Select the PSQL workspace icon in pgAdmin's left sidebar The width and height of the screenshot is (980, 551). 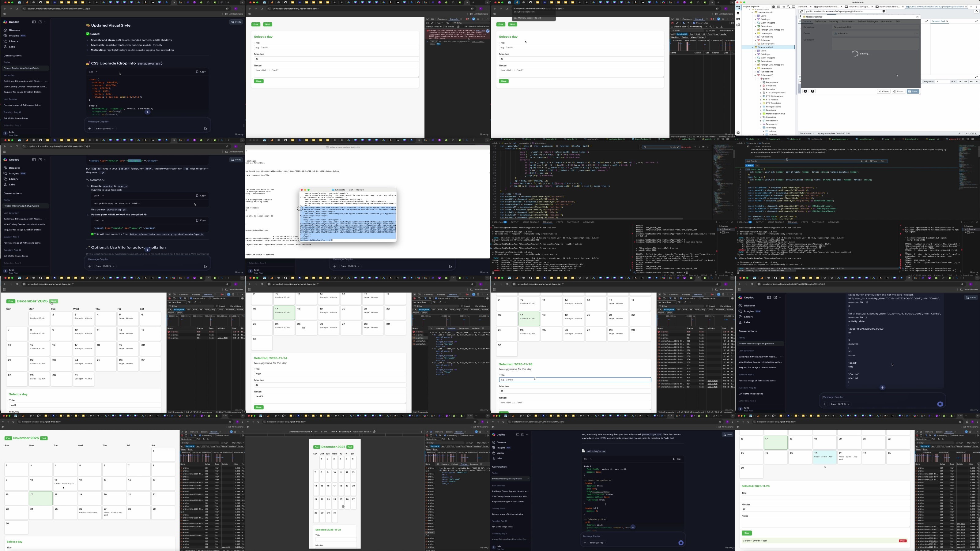coord(738,19)
